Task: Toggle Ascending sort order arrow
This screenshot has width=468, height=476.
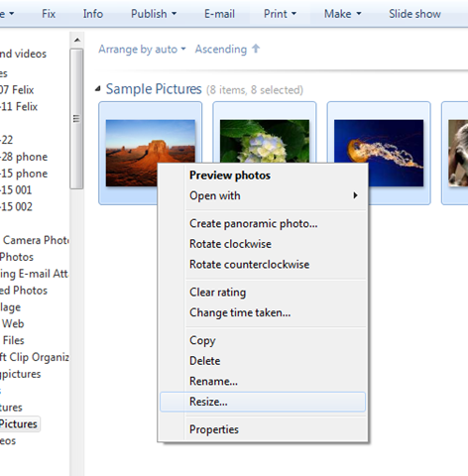Action: (x=227, y=50)
